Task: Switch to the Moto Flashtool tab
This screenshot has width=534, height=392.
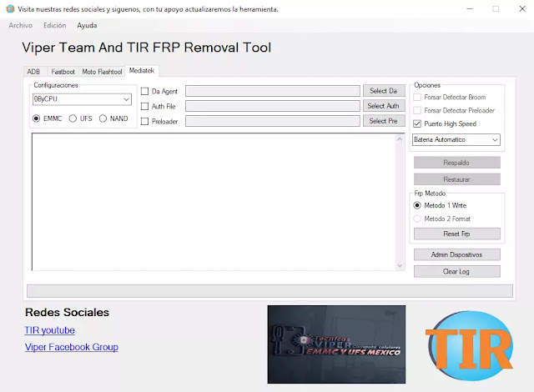Action: coord(102,72)
